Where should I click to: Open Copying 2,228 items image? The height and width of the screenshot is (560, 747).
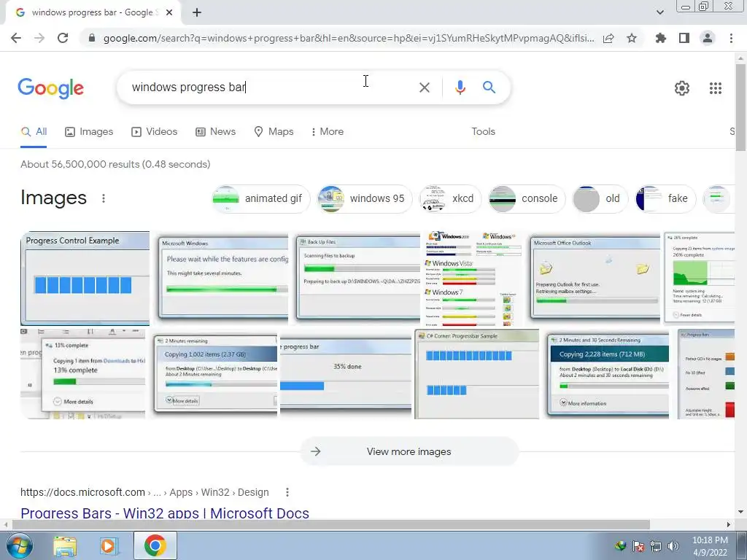(608, 374)
